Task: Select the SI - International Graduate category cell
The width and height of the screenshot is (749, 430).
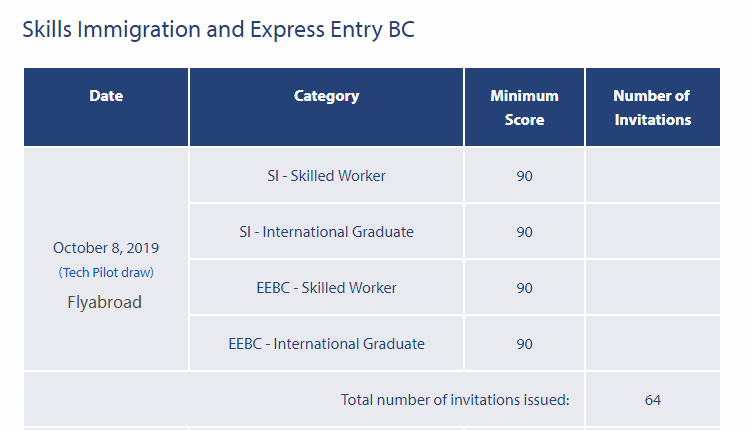Action: 326,232
